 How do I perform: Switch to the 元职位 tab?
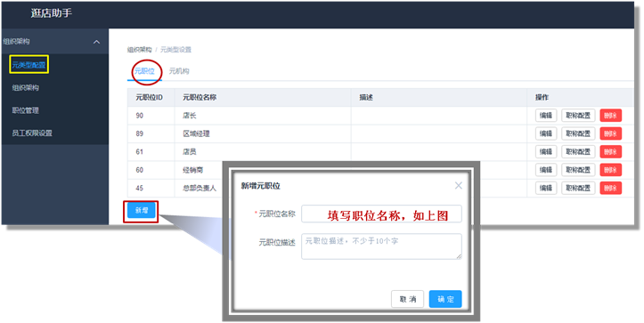144,71
